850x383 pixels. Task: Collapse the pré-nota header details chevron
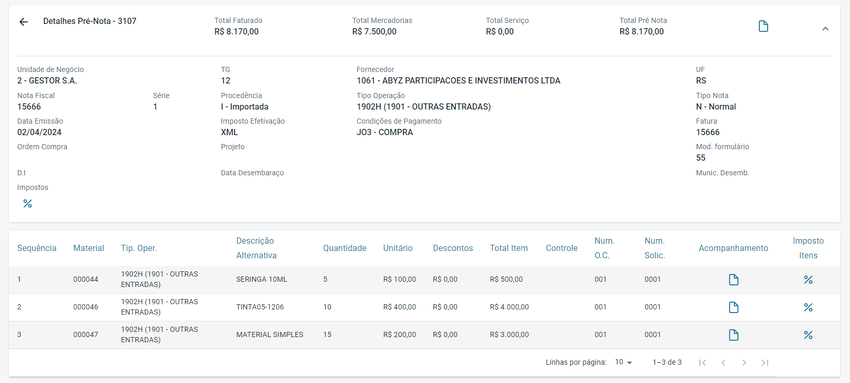click(825, 29)
